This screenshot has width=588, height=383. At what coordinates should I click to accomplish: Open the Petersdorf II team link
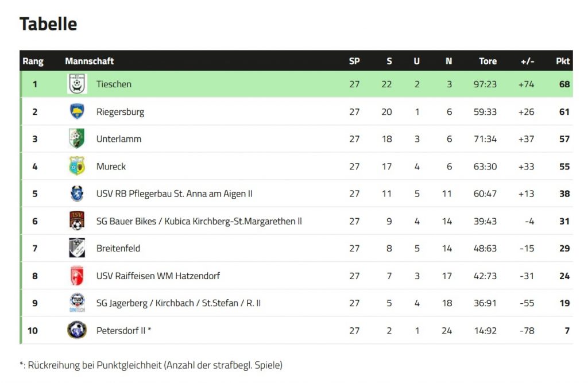123,331
